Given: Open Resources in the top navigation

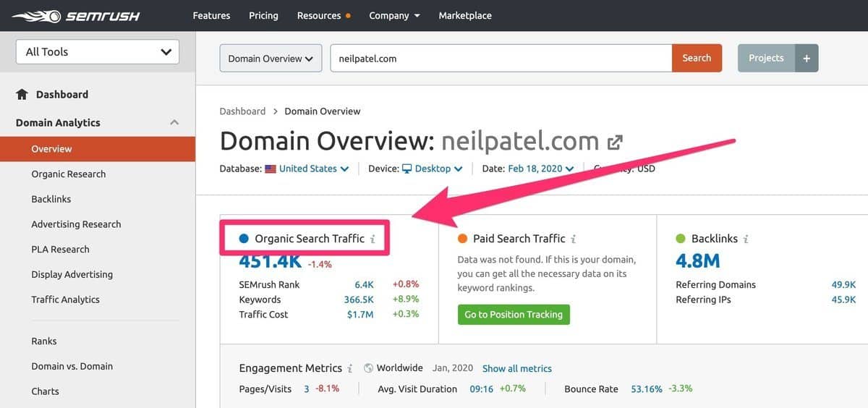Looking at the screenshot, I should click(319, 15).
